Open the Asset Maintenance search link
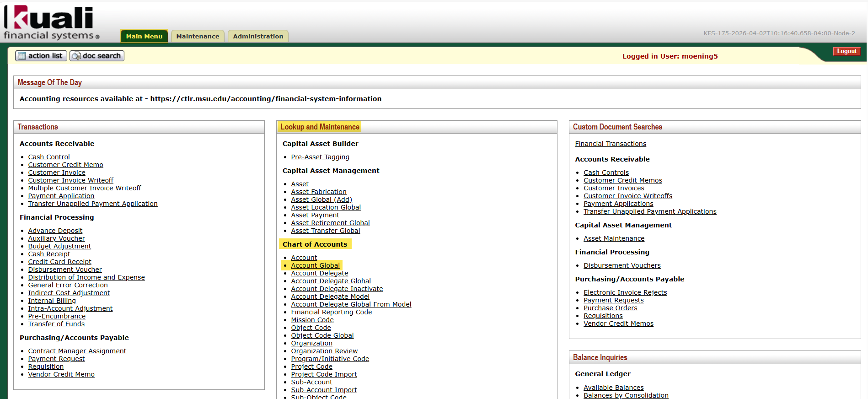This screenshot has height=399, width=868. (614, 238)
